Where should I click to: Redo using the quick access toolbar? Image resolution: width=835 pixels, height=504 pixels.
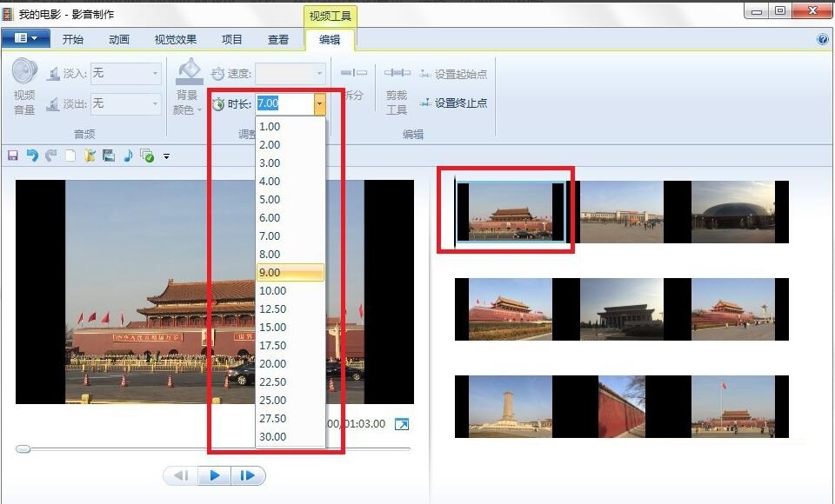tap(51, 156)
